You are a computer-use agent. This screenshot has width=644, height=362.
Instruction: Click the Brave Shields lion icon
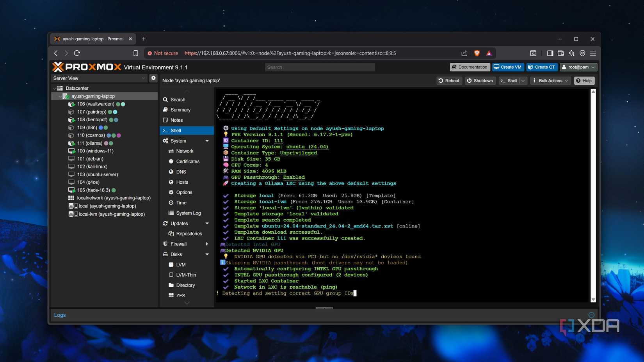click(477, 53)
